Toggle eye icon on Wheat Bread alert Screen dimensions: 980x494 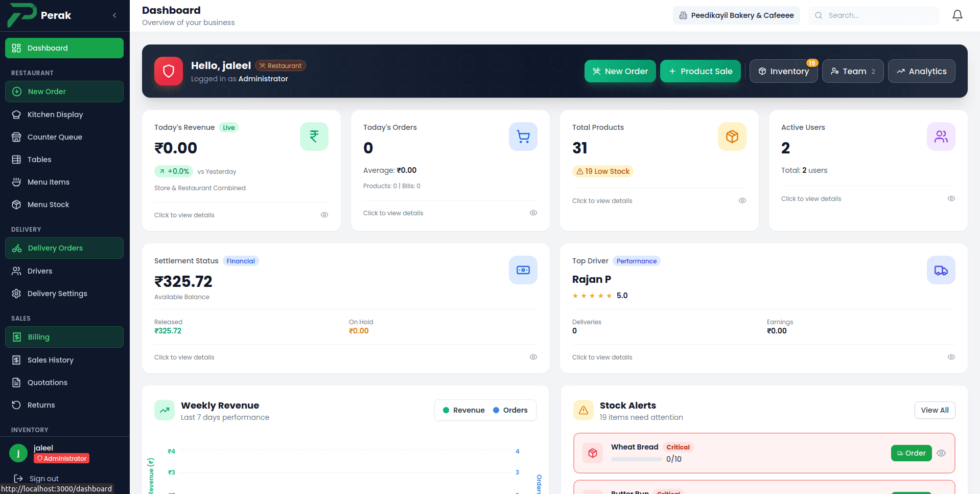941,453
